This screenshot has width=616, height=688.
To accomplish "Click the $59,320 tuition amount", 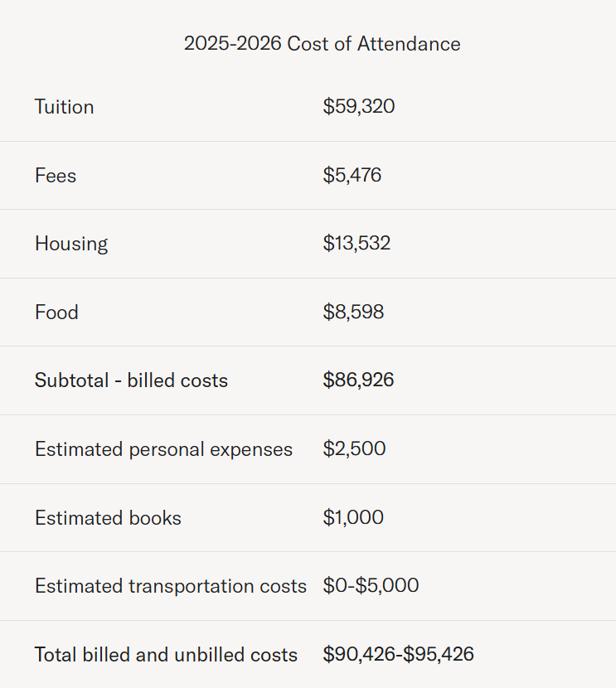I will point(358,107).
